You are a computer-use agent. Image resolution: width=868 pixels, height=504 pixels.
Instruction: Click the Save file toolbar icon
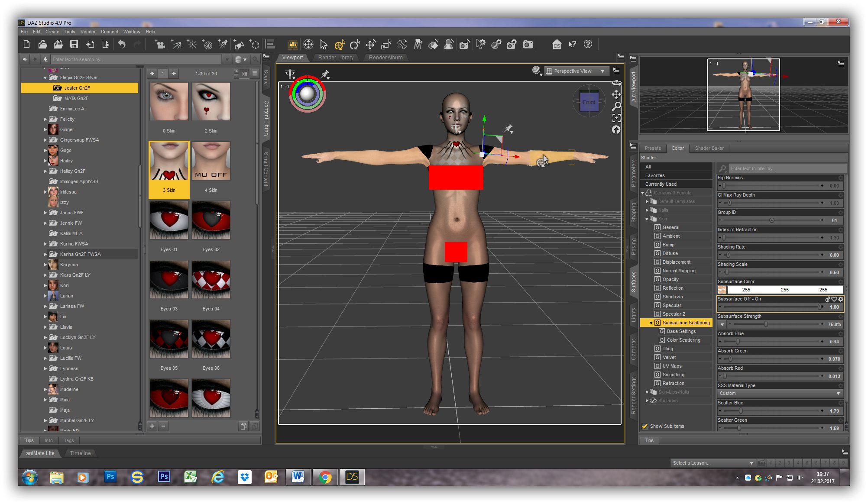pyautogui.click(x=74, y=44)
